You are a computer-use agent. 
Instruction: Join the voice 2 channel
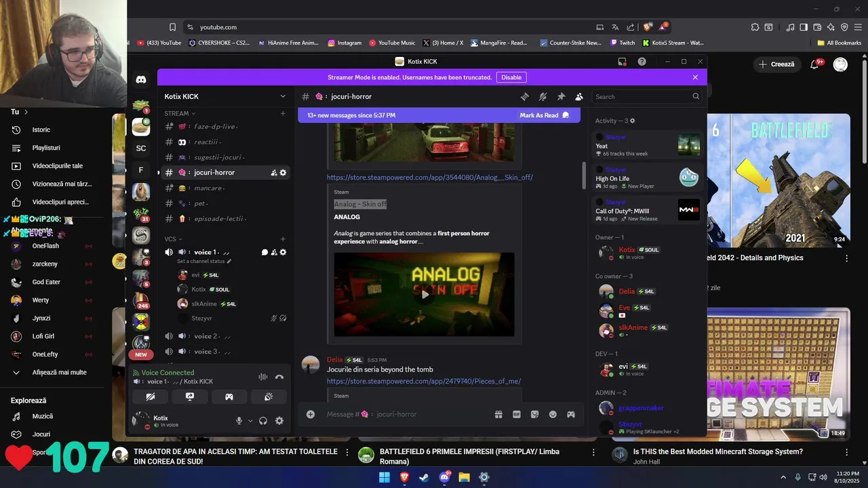(225, 336)
